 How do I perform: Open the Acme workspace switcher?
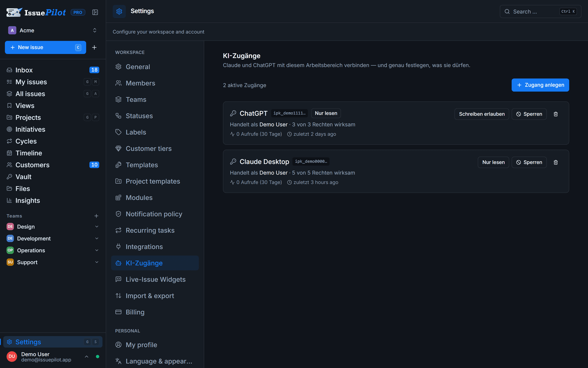(53, 30)
